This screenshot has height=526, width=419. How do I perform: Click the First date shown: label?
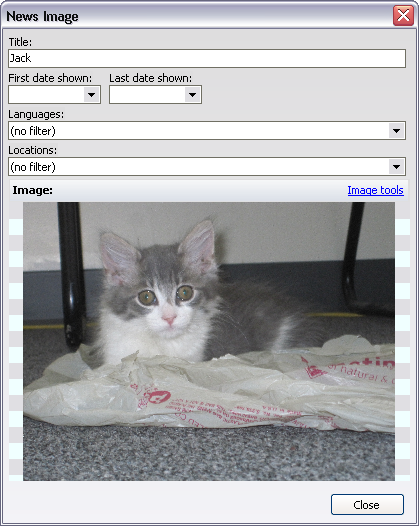[50, 78]
